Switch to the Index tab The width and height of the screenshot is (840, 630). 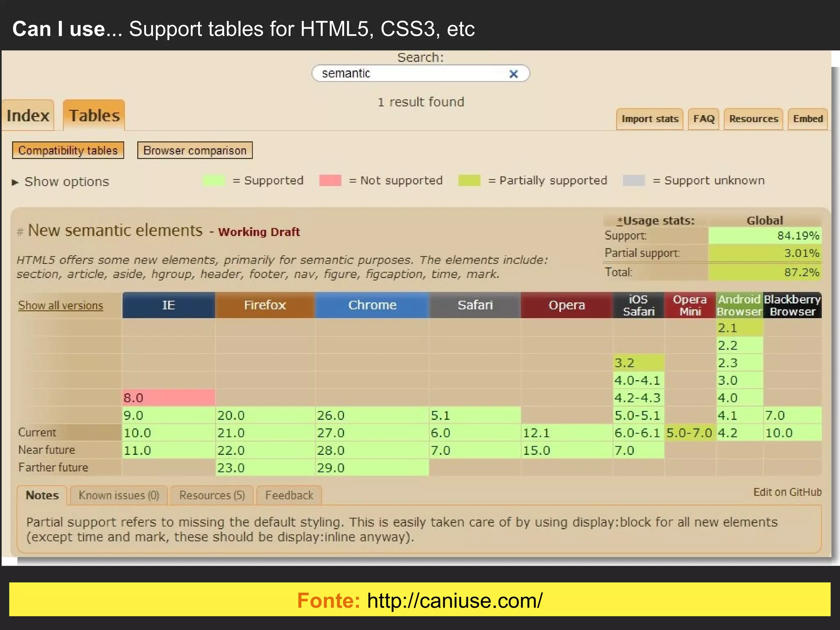[28, 116]
